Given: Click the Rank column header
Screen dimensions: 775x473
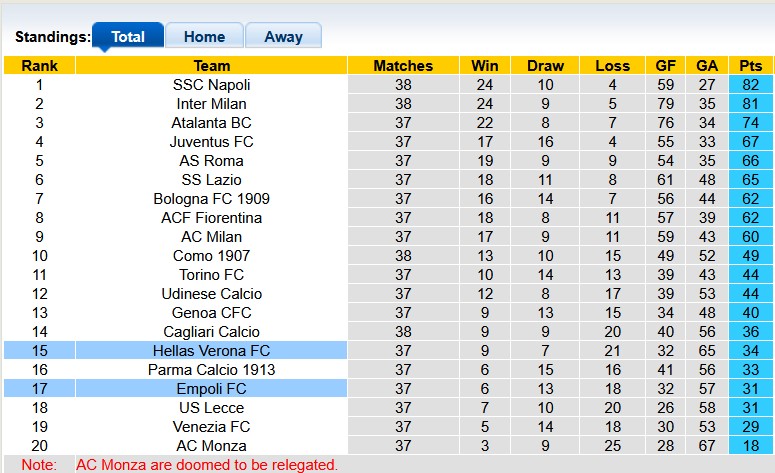Looking at the screenshot, I should 39,66.
